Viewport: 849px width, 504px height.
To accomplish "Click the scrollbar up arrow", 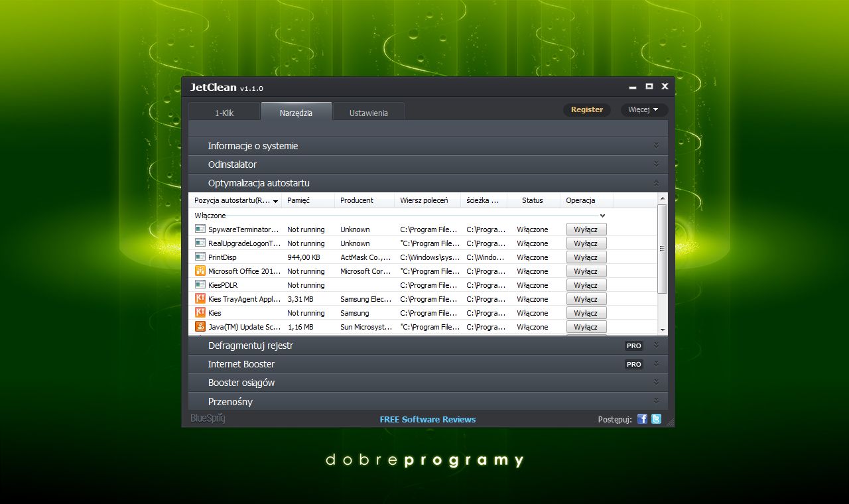I will pos(662,198).
